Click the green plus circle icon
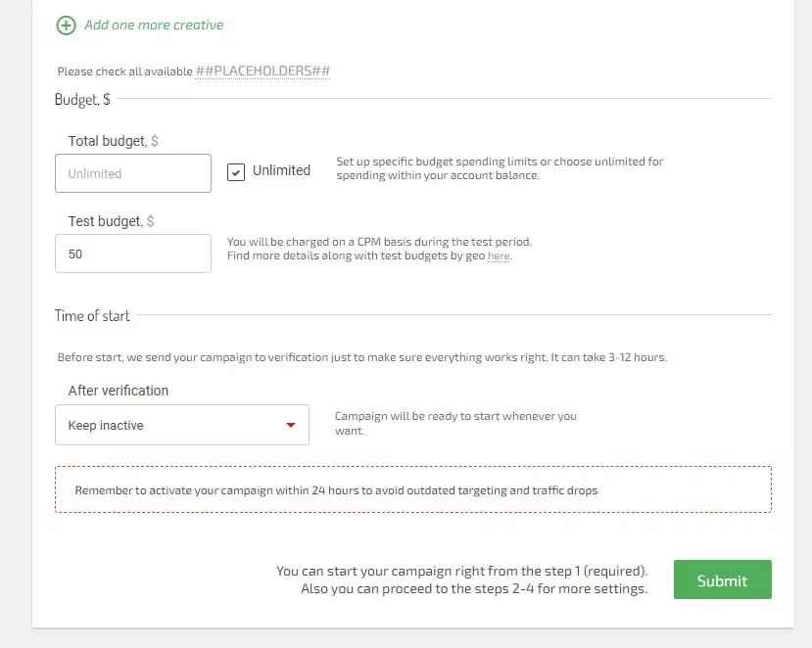 [x=67, y=25]
